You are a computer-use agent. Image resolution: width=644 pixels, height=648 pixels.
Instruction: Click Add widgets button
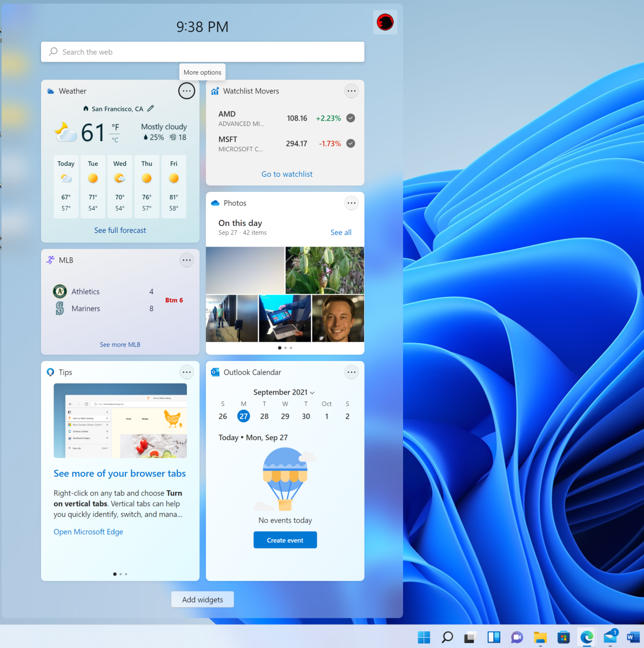pos(203,600)
